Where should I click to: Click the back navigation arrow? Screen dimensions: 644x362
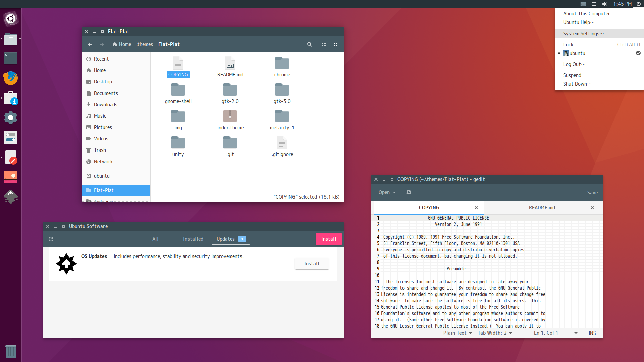tap(90, 44)
